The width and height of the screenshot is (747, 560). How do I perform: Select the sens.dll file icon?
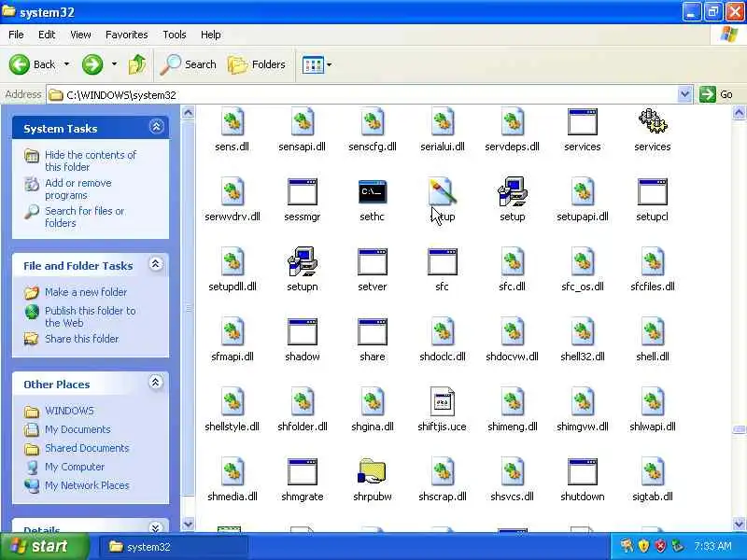click(232, 121)
